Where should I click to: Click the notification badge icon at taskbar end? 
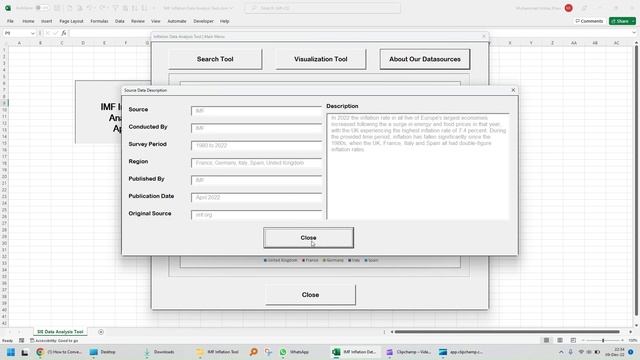pos(631,352)
